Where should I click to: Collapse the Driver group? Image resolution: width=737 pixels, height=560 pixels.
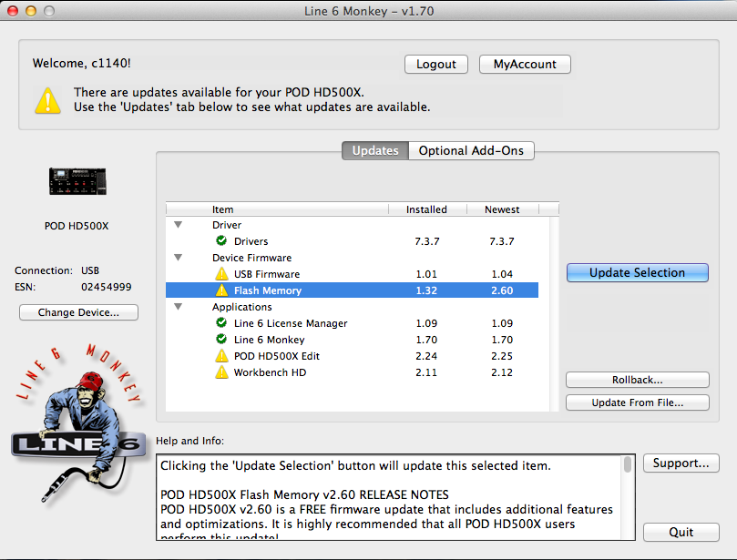(x=179, y=225)
